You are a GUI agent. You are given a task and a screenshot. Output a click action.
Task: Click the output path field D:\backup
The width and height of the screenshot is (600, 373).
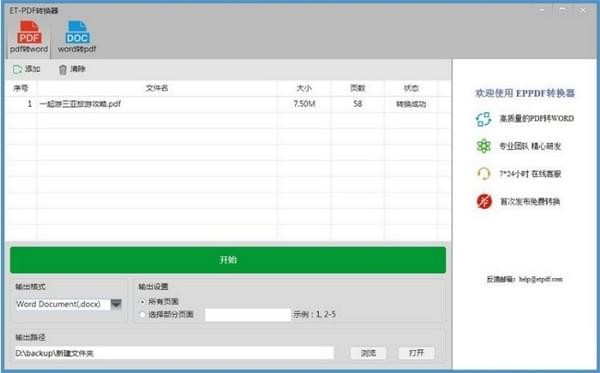point(174,353)
